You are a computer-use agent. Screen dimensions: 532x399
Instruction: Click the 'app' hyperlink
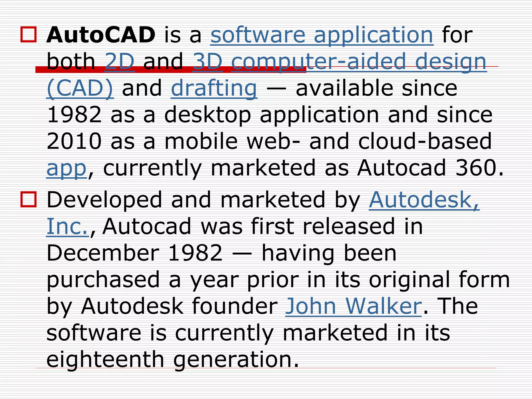[66, 169]
